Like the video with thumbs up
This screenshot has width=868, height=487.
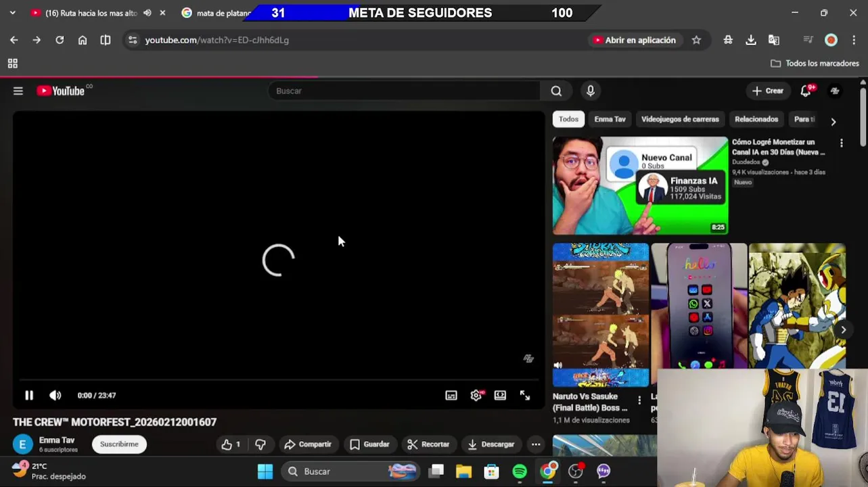tap(231, 444)
